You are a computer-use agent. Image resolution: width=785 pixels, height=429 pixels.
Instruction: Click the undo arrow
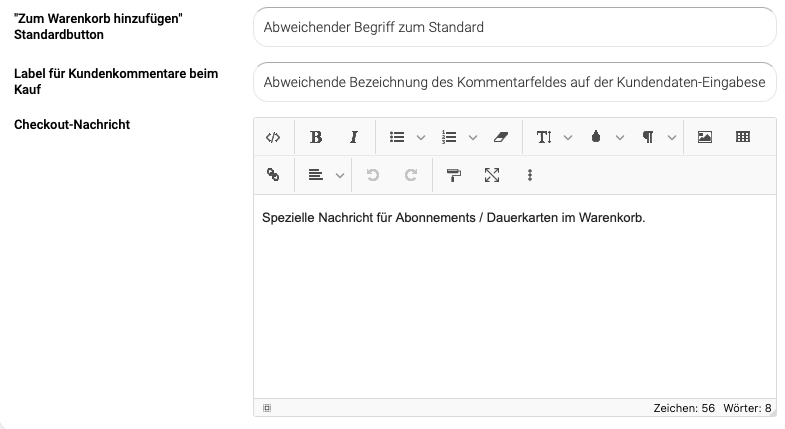[373, 175]
